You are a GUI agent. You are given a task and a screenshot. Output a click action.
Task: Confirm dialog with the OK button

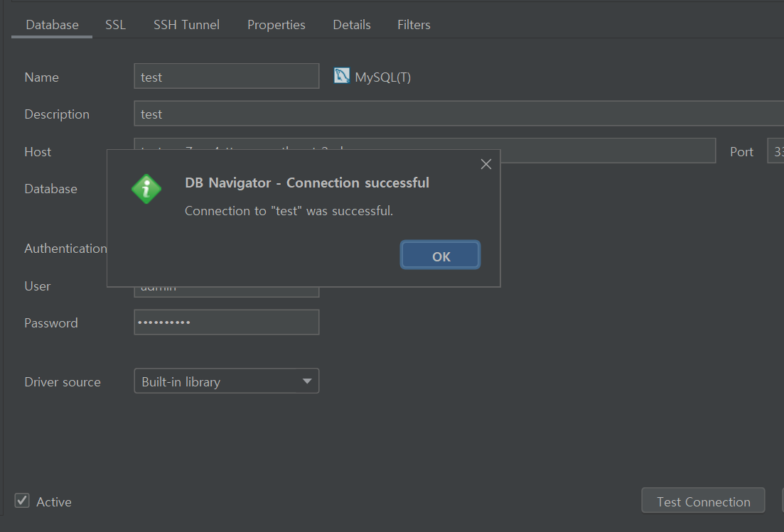(x=440, y=255)
